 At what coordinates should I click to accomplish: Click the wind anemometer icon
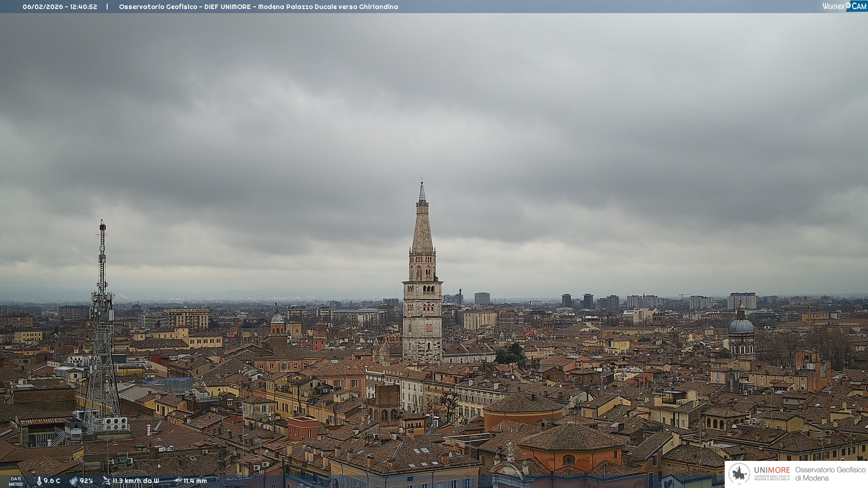click(106, 481)
